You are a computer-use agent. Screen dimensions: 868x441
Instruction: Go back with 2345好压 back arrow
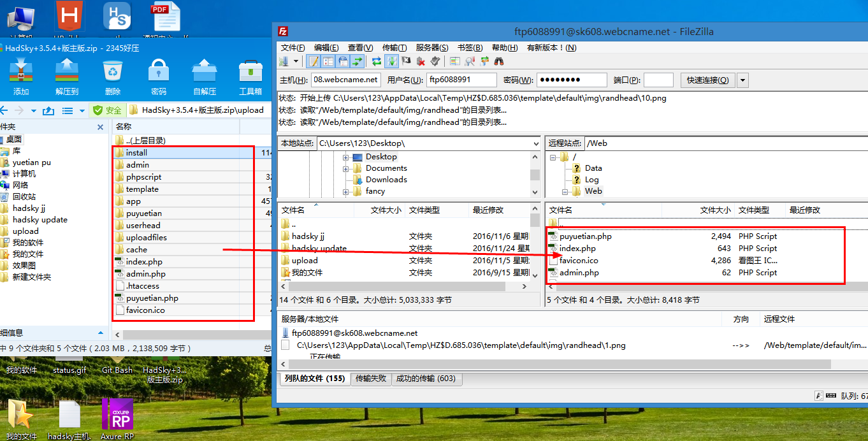tap(3, 110)
